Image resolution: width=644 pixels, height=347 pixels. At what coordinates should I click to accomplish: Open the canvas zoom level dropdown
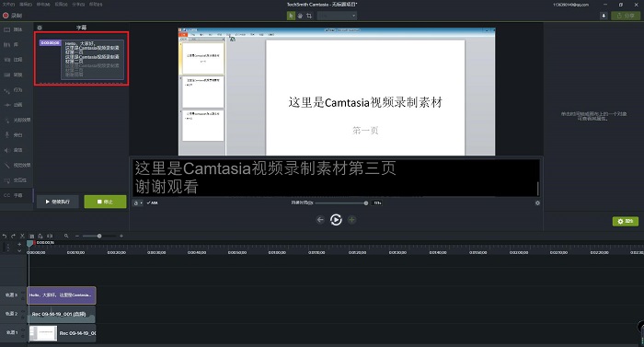[337, 16]
